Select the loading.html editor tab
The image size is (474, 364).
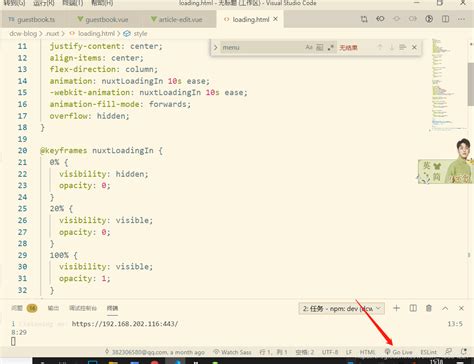pos(250,19)
